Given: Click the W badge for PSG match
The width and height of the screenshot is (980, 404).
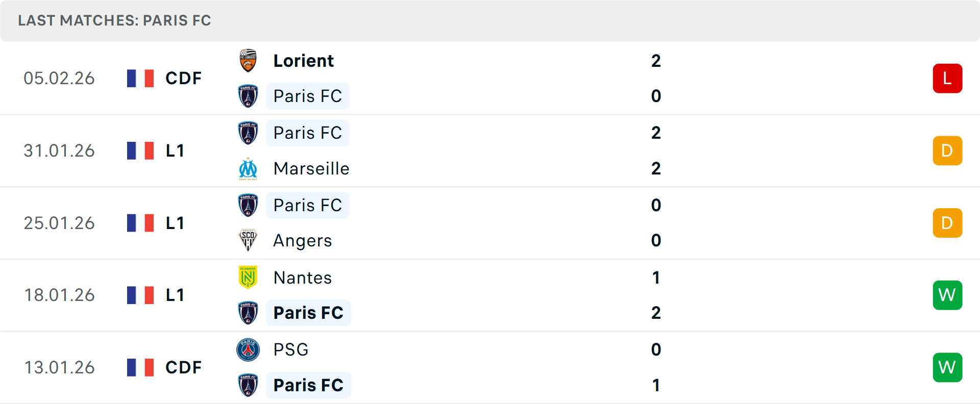Looking at the screenshot, I should point(947,367).
